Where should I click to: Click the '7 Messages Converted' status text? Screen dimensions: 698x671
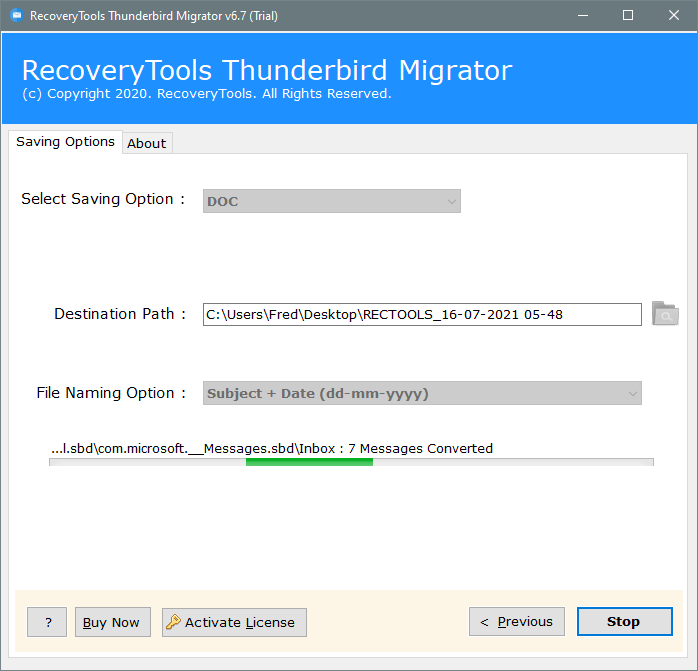point(420,448)
